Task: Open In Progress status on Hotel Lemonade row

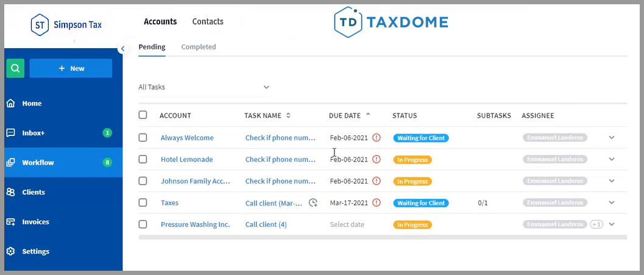Action: 412,160
